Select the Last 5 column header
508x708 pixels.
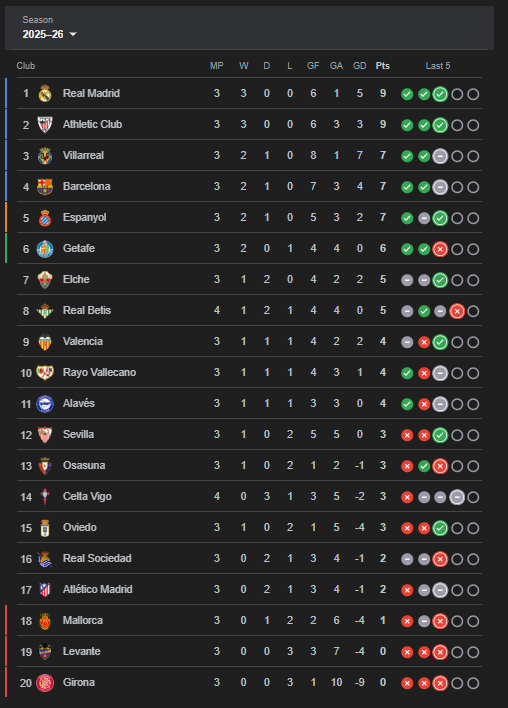pos(438,66)
